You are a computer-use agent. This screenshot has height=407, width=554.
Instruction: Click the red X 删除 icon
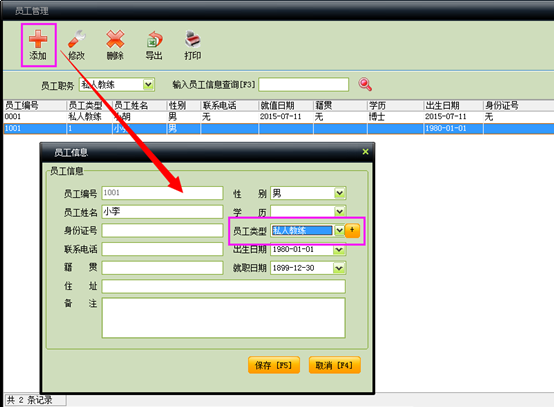tap(115, 39)
